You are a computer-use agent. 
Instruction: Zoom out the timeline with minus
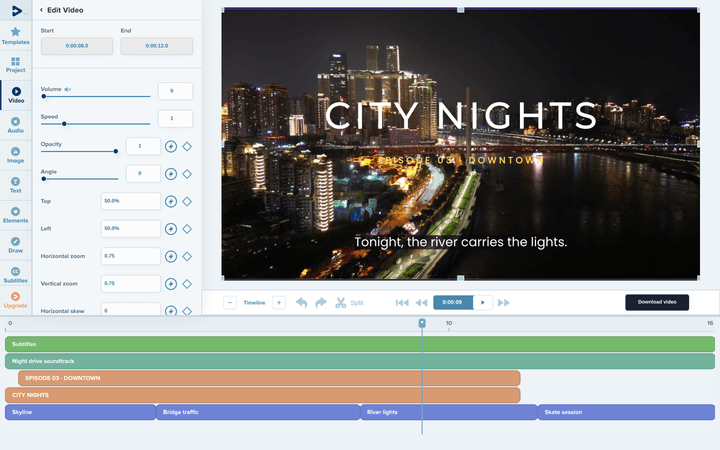click(230, 303)
